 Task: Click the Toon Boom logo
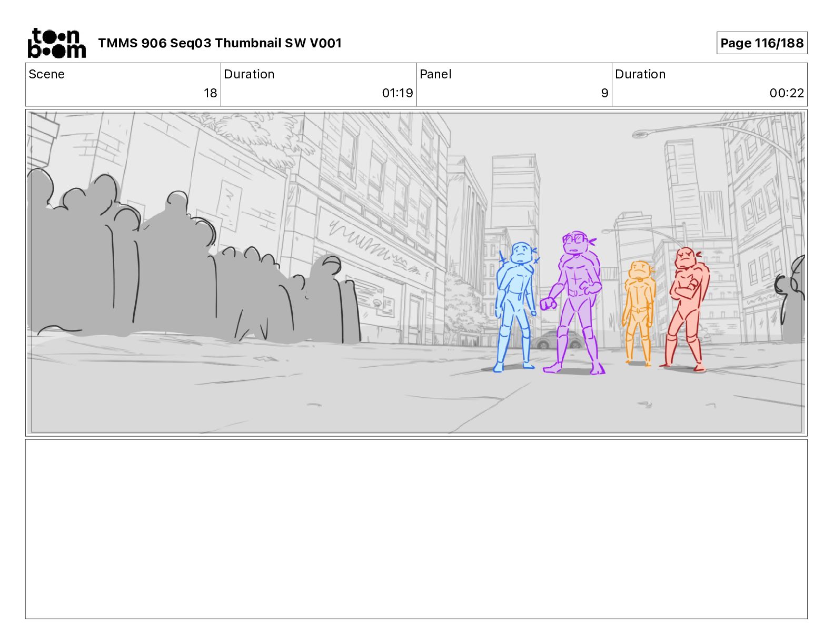(56, 43)
